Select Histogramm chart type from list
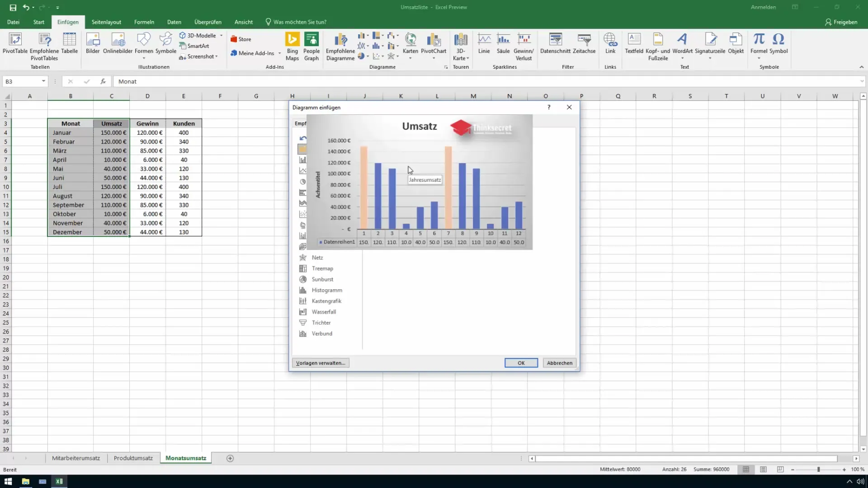Screen dimensions: 868x488 327,290
